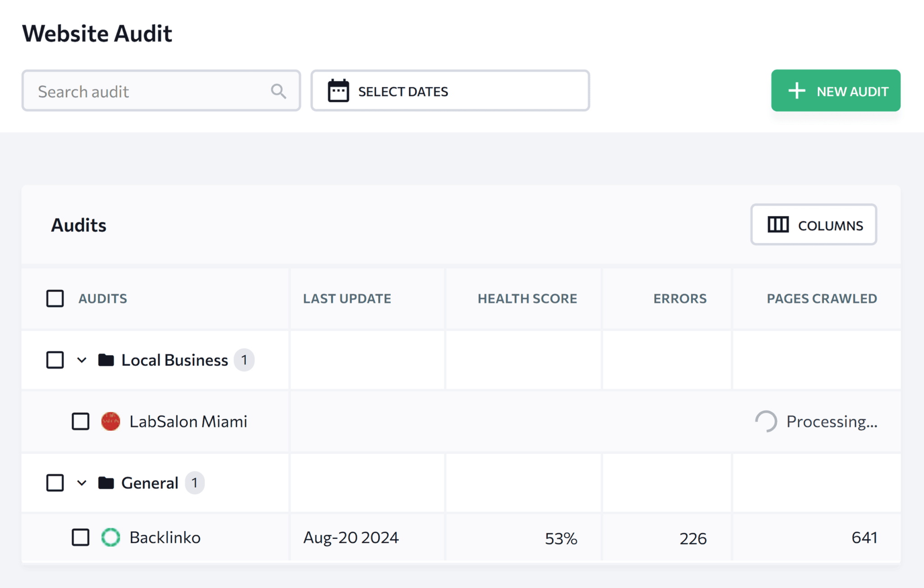Screen dimensions: 924x588
Task: Collapse the General folder
Action: pyautogui.click(x=80, y=482)
